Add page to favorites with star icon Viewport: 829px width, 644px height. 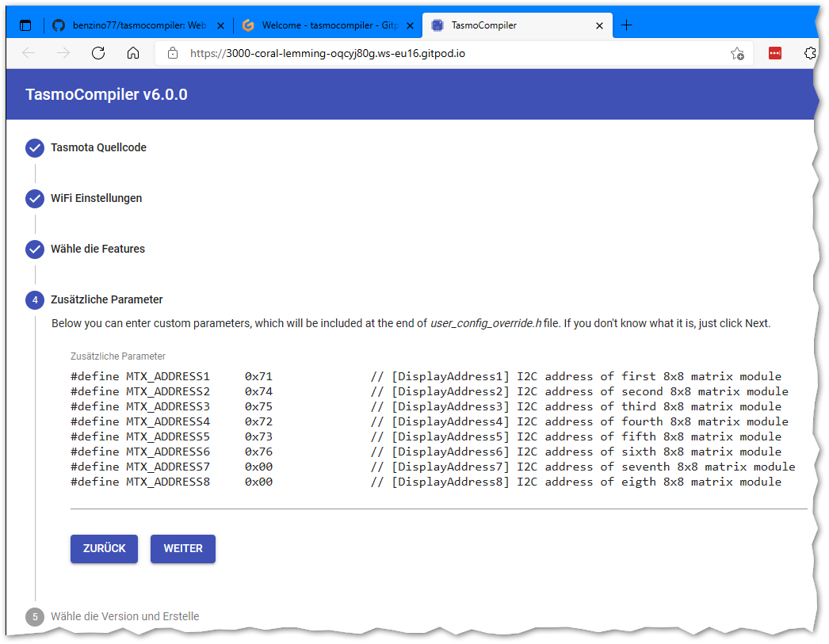coord(737,53)
